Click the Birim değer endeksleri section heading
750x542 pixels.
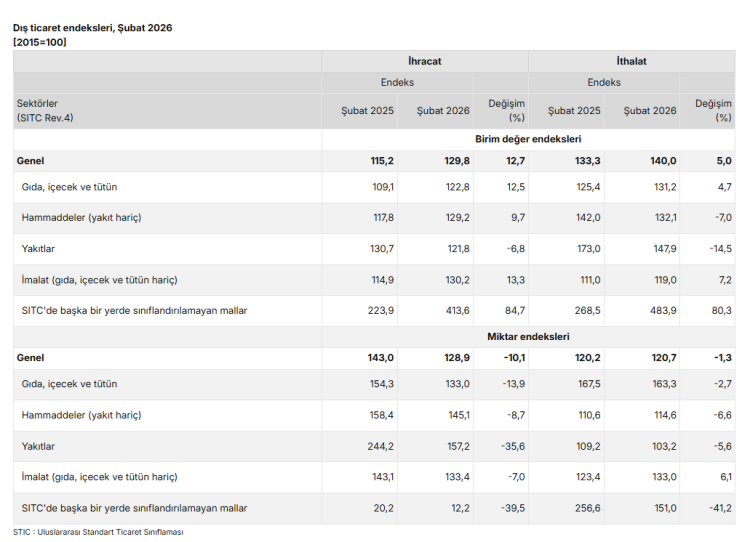click(x=528, y=139)
